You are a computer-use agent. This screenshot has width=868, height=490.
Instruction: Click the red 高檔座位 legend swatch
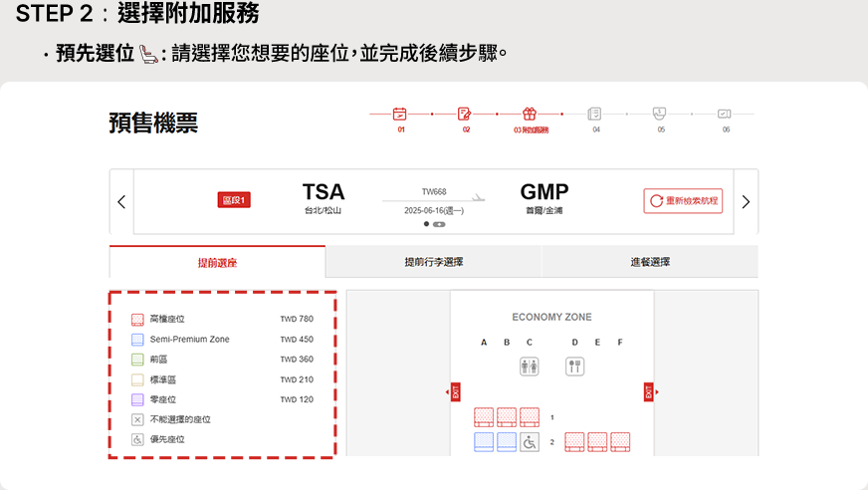point(138,320)
